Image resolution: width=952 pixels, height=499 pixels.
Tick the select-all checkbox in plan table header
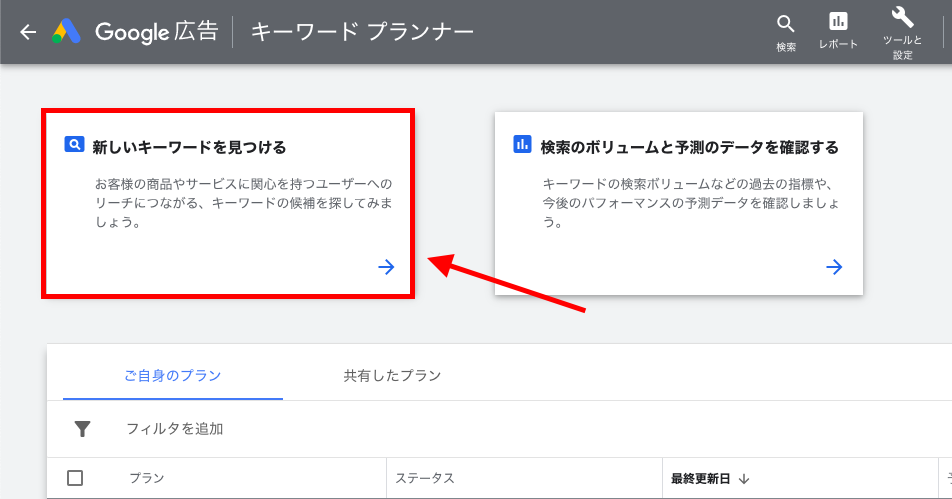point(75,478)
